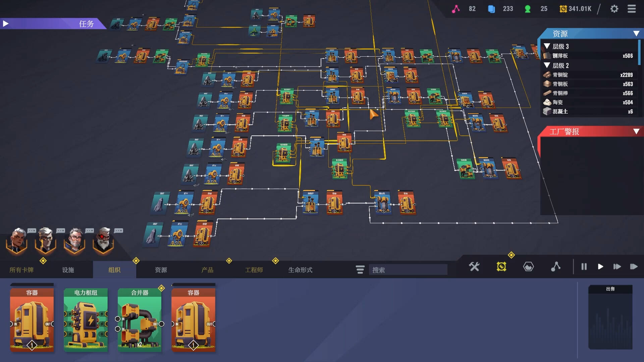Select the 电力枢纽 card

[86, 320]
